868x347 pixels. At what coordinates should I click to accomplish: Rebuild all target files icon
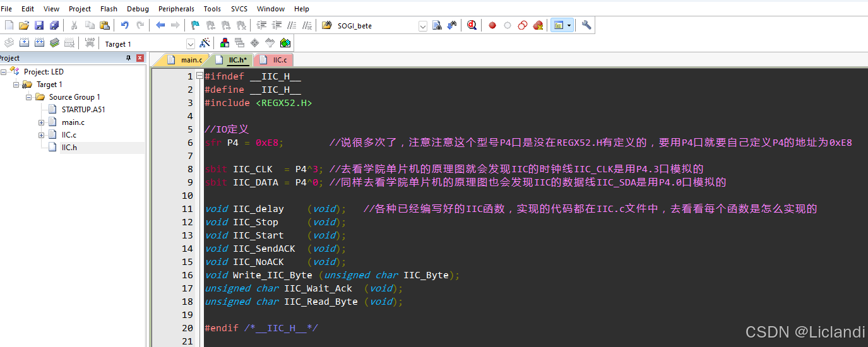point(39,43)
